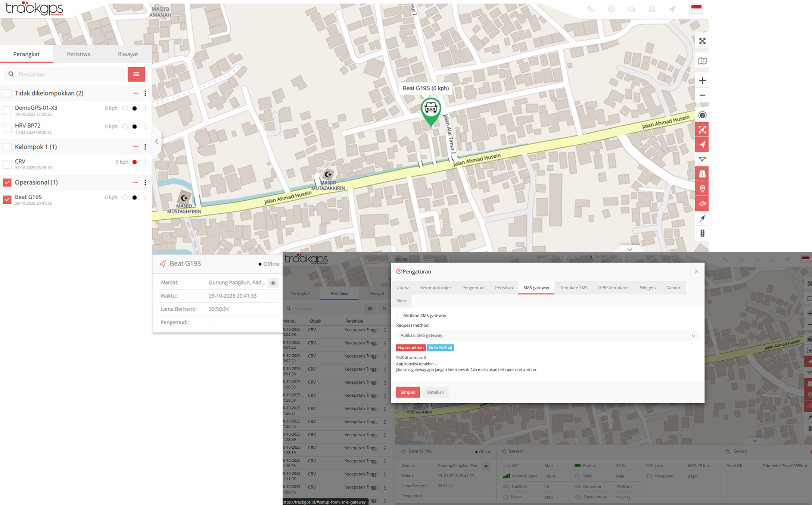Open the POI location pin tool
Viewport: 812px width, 505px height.
click(x=702, y=189)
